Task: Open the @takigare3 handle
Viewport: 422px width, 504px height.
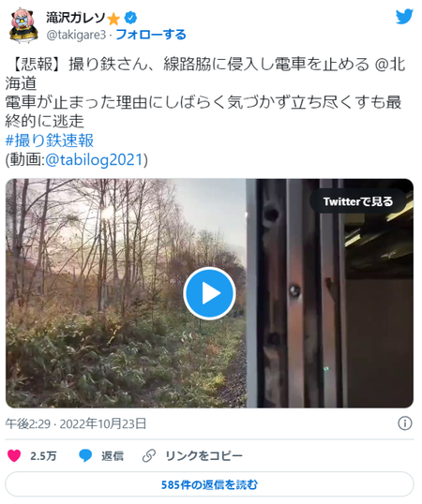Action: 76,35
